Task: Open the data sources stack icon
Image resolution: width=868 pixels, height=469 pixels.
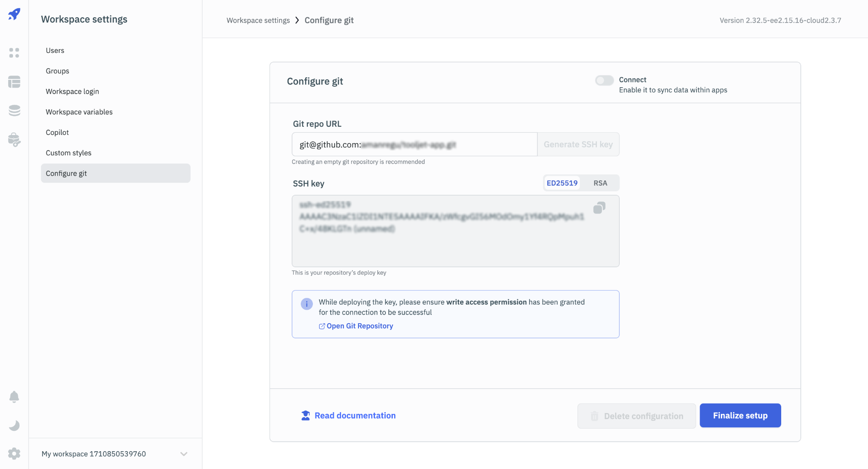Action: (x=14, y=111)
